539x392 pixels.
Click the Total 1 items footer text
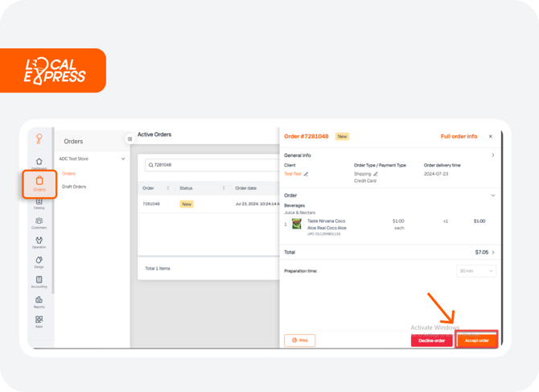[158, 269]
